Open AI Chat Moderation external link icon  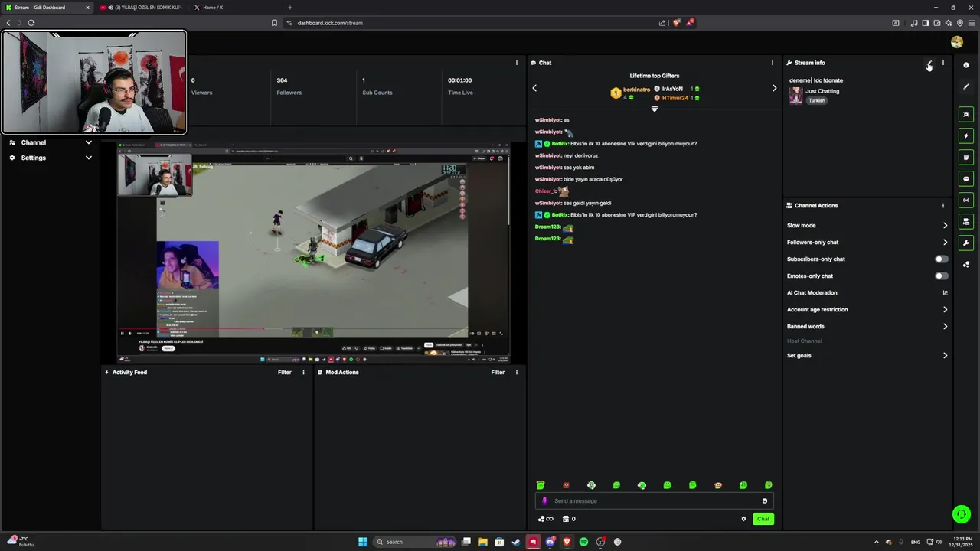click(x=945, y=292)
